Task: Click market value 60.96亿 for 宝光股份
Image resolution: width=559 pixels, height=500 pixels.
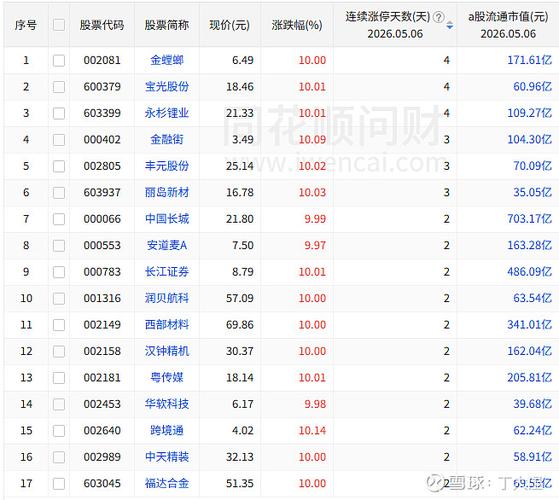Action: (533, 87)
